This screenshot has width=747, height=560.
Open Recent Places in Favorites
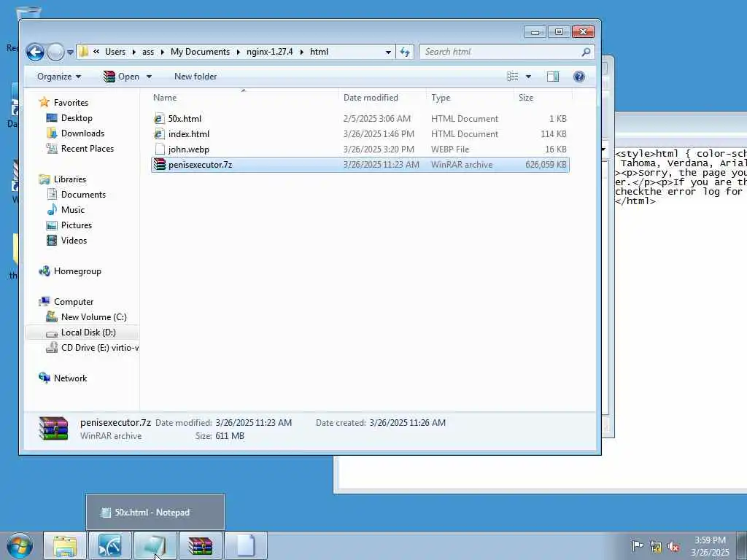click(x=88, y=149)
